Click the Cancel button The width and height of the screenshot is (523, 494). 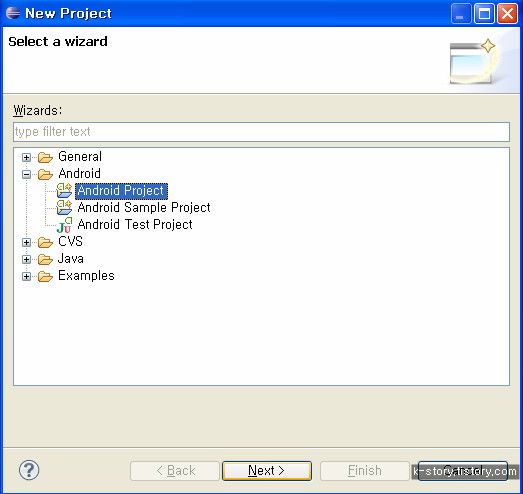463,471
